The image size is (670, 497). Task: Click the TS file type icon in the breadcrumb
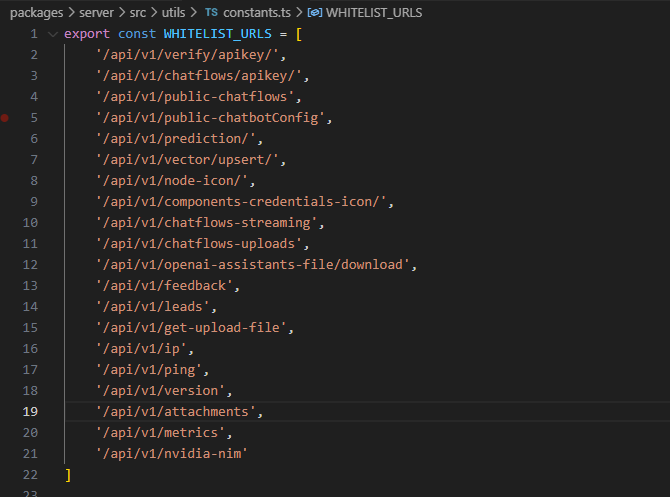(x=211, y=12)
